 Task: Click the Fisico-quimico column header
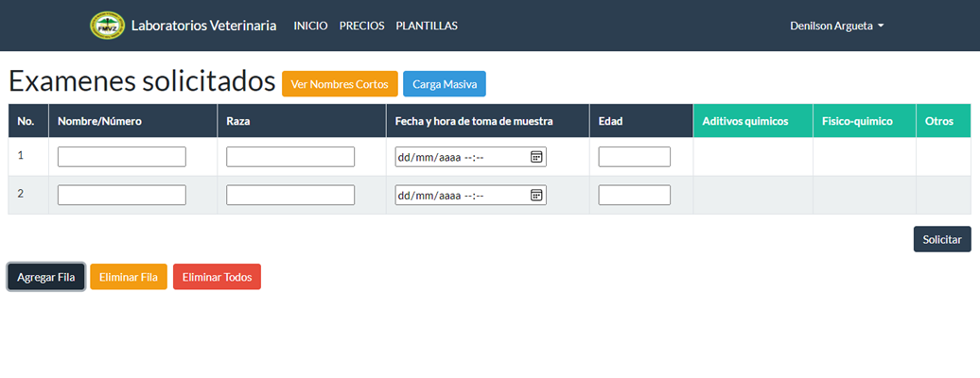coord(865,121)
